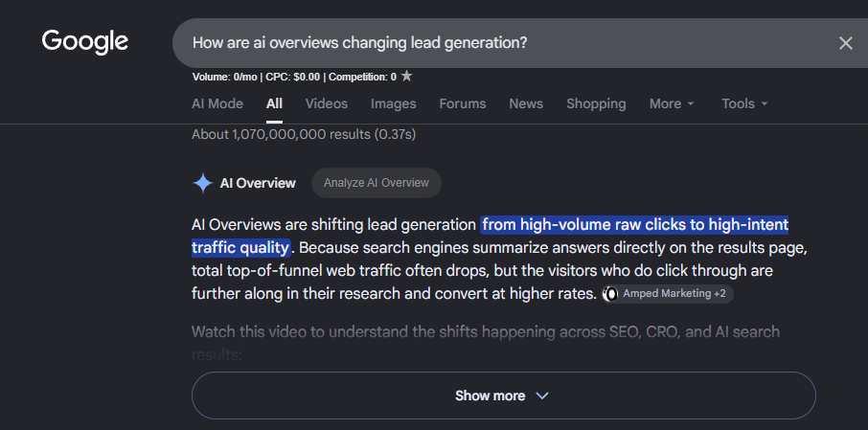Open the Shopping tab
The width and height of the screenshot is (868, 430).
click(x=596, y=104)
